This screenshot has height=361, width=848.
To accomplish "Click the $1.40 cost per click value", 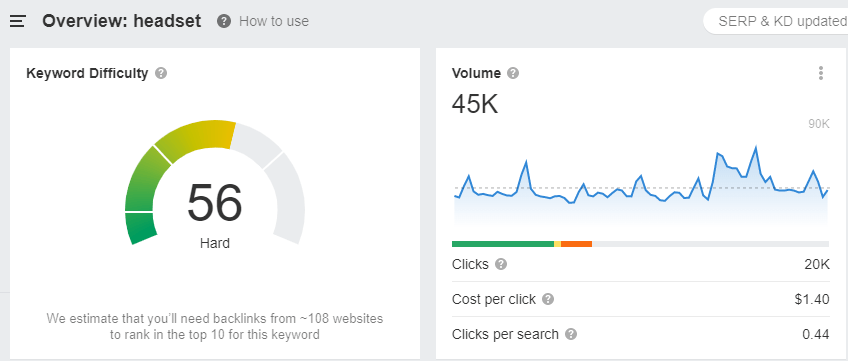I will (812, 299).
